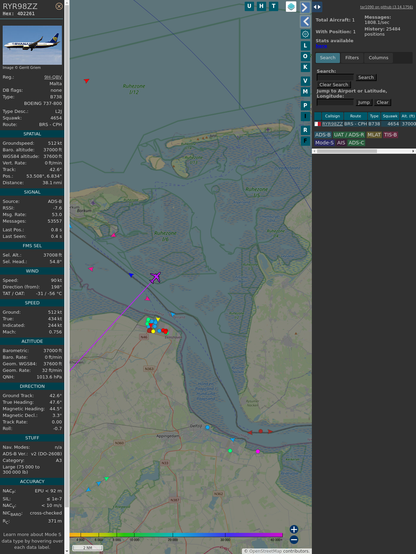Center map on selected aircraft icon
Screen dimensions: 416x554
305,34
